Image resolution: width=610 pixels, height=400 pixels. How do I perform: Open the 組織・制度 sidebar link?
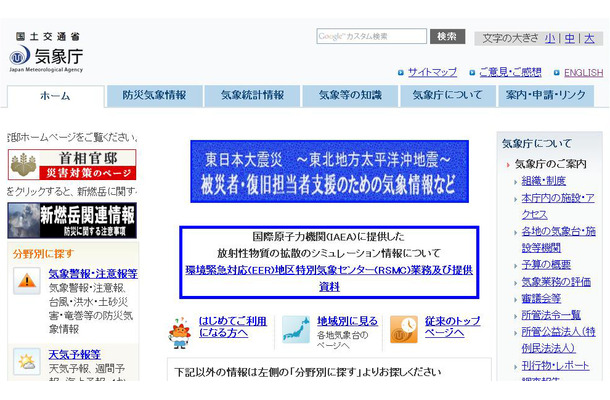pos(543,181)
